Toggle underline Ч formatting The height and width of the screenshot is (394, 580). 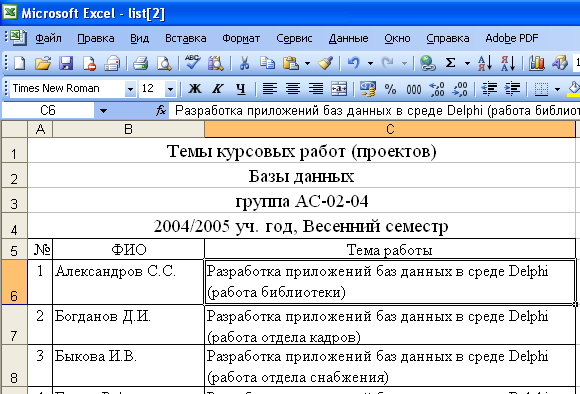[x=241, y=89]
